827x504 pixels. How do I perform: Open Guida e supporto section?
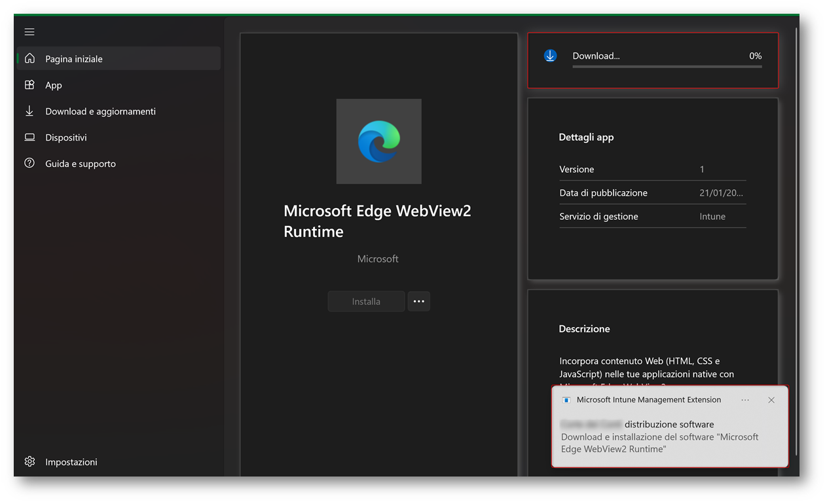pyautogui.click(x=80, y=164)
